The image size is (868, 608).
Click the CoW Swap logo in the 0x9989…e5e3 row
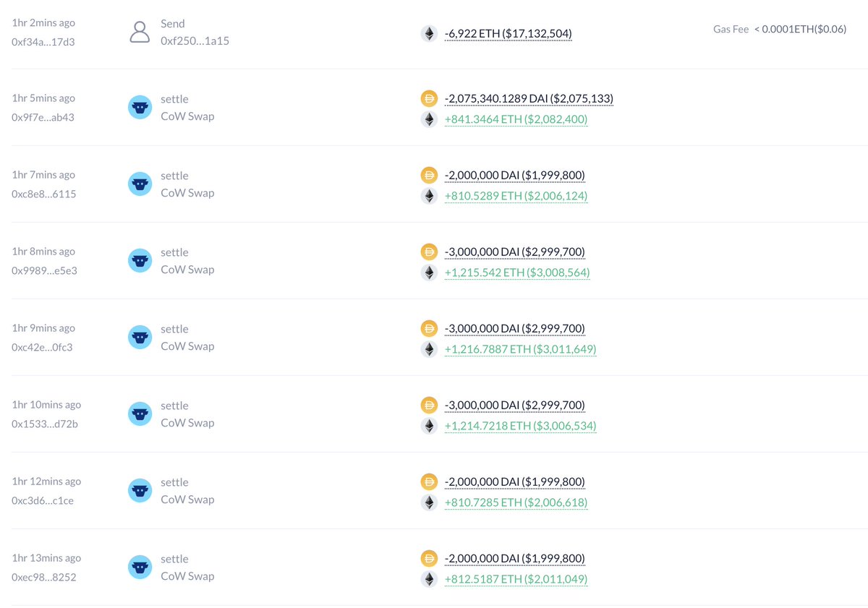(x=140, y=261)
